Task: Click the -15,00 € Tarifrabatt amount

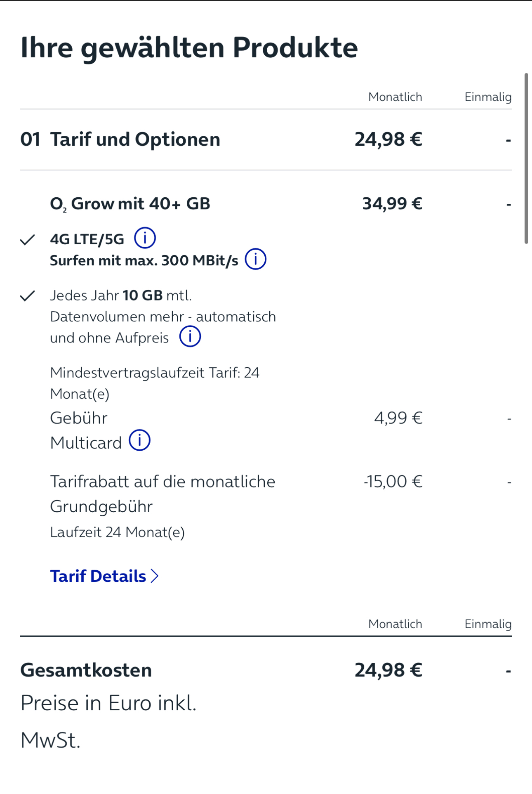Action: click(x=393, y=482)
